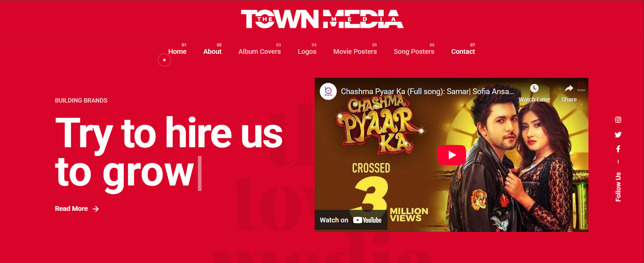
Task: Open the Twitter bird icon
Action: [618, 134]
